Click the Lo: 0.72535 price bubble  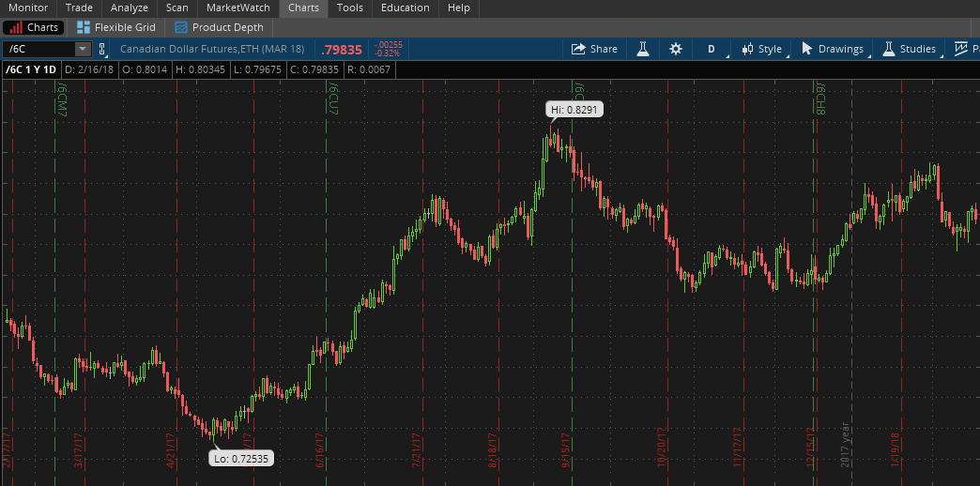[x=241, y=459]
